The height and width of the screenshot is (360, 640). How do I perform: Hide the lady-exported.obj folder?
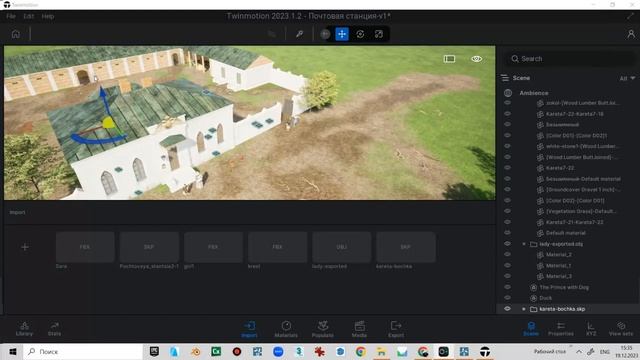point(507,244)
